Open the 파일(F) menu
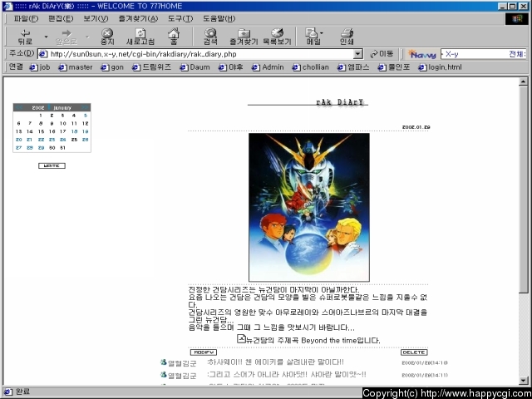This screenshot has height=399, width=532. [x=26, y=18]
